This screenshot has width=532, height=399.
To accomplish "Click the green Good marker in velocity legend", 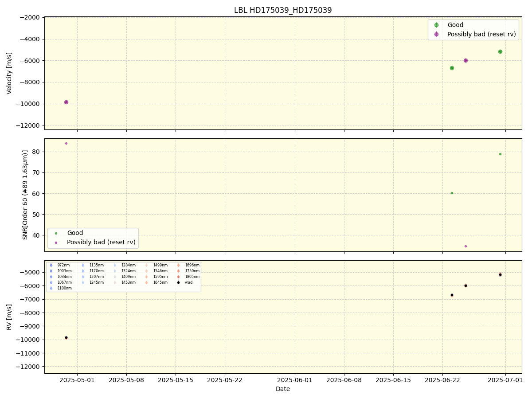I will click(x=436, y=25).
